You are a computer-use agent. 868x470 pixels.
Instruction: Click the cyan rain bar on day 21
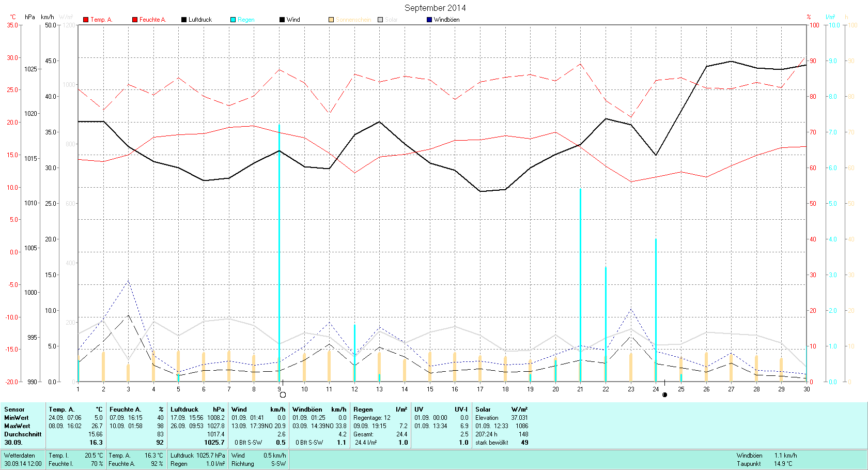tap(580, 285)
